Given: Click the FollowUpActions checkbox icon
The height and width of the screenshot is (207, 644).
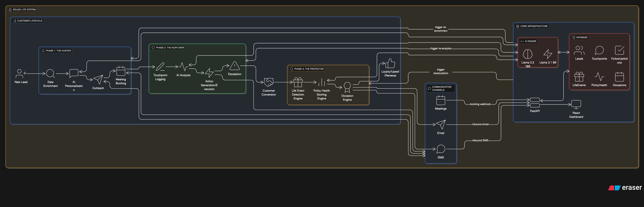Looking at the screenshot, I should [619, 50].
